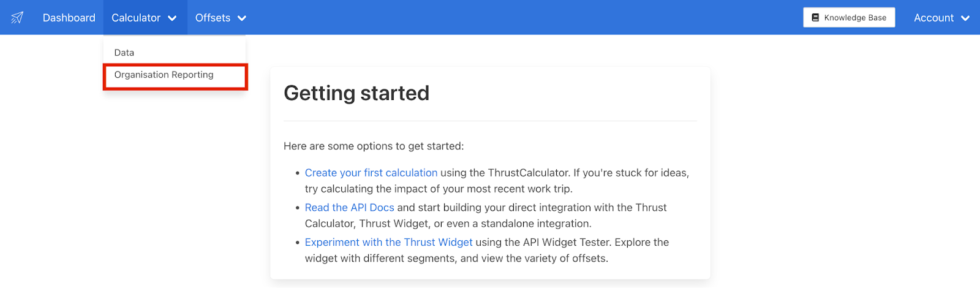Open the Read the API Docs link
Screen dimensions: 980x288
pos(350,208)
